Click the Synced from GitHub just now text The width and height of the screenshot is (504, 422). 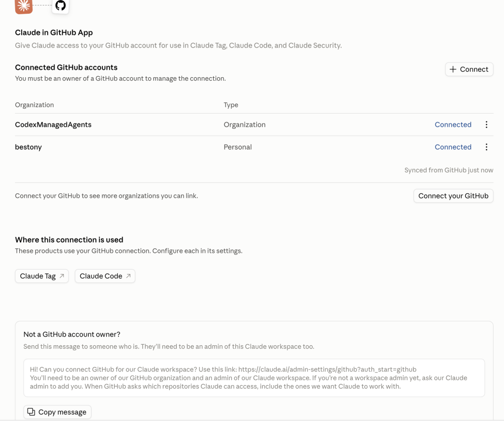[x=449, y=170]
